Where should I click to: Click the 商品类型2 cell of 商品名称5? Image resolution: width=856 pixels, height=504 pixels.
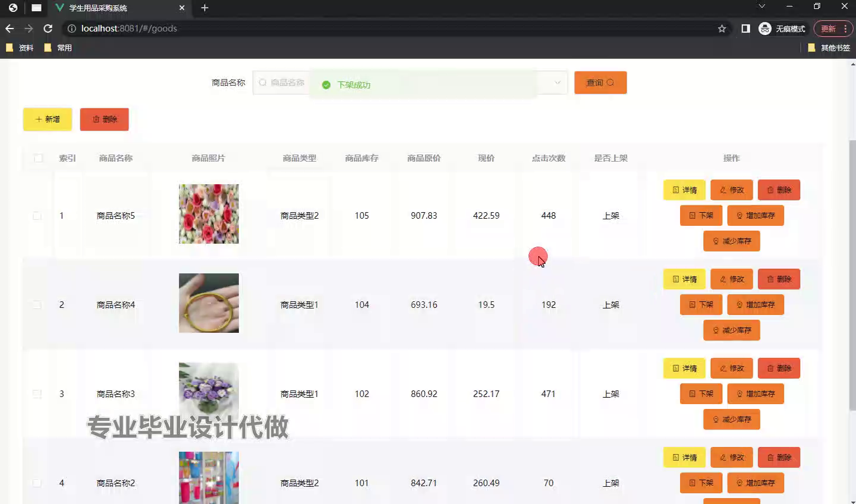click(x=300, y=216)
